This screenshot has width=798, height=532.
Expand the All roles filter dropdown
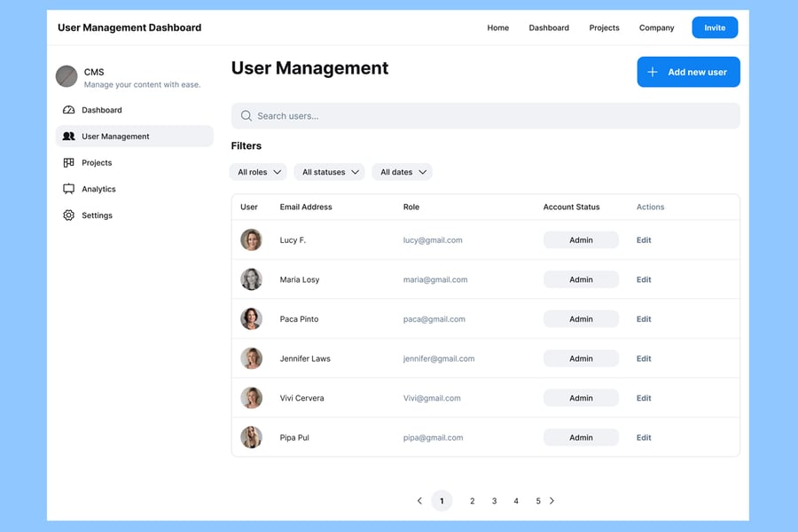260,172
